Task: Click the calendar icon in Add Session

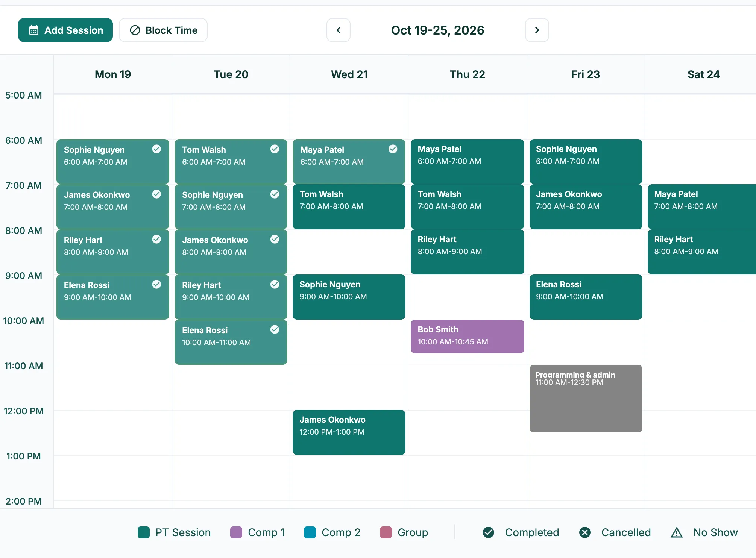Action: pyautogui.click(x=34, y=30)
